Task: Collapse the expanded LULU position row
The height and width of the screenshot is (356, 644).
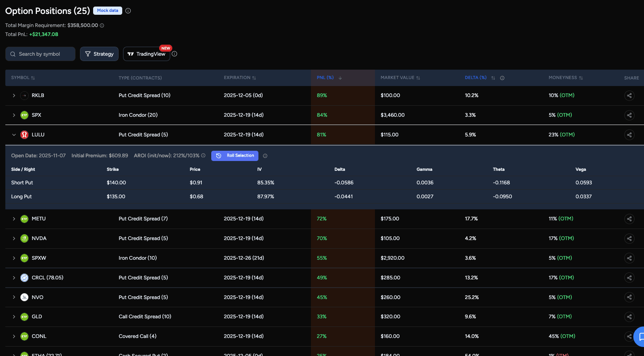Action: pos(14,135)
